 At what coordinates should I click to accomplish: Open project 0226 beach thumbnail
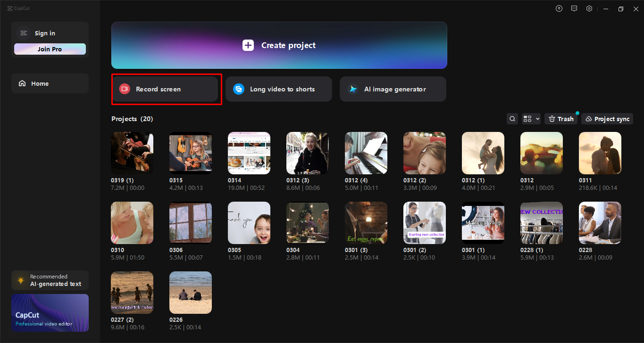point(190,292)
